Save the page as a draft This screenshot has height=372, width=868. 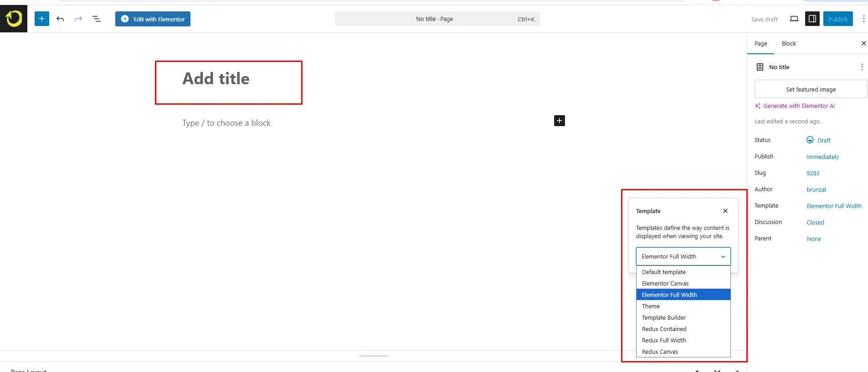click(x=765, y=19)
